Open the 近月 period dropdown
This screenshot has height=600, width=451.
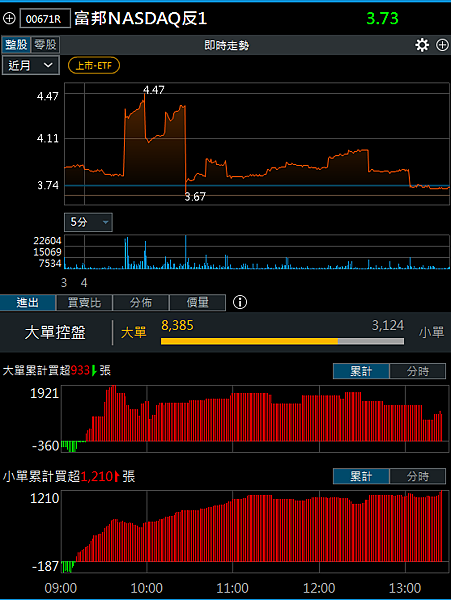[x=31, y=65]
